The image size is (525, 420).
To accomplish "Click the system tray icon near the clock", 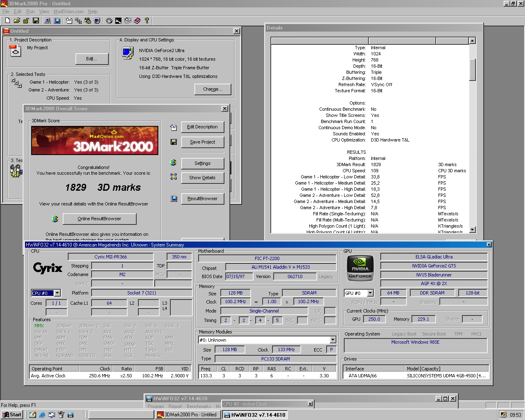I will (503, 415).
